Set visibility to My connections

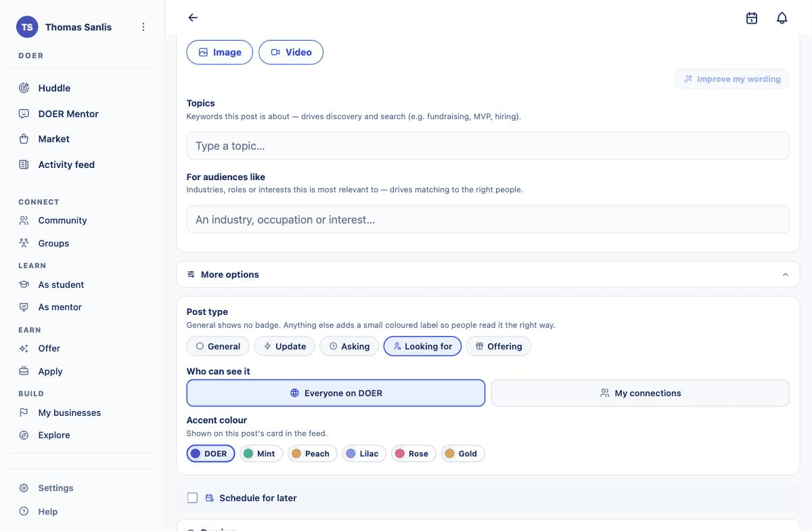tap(640, 393)
